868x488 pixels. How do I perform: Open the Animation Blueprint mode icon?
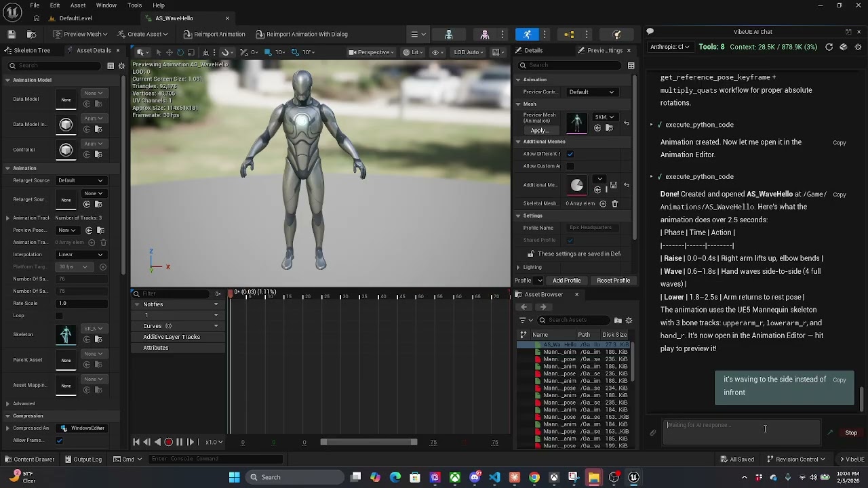tap(569, 34)
